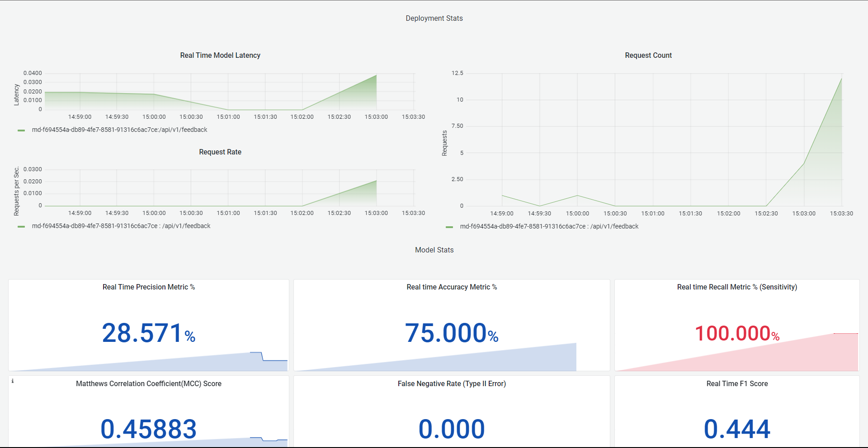868x448 pixels.
Task: Click green color swatch in Request Rate legend
Action: coord(21,226)
